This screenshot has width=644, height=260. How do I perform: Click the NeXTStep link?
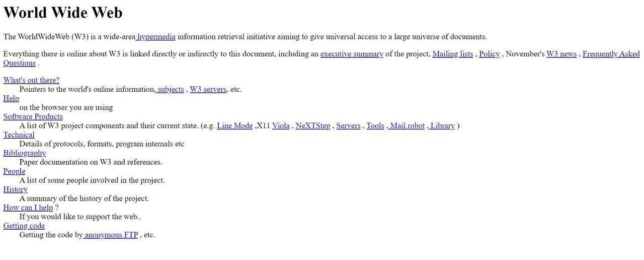(x=313, y=125)
